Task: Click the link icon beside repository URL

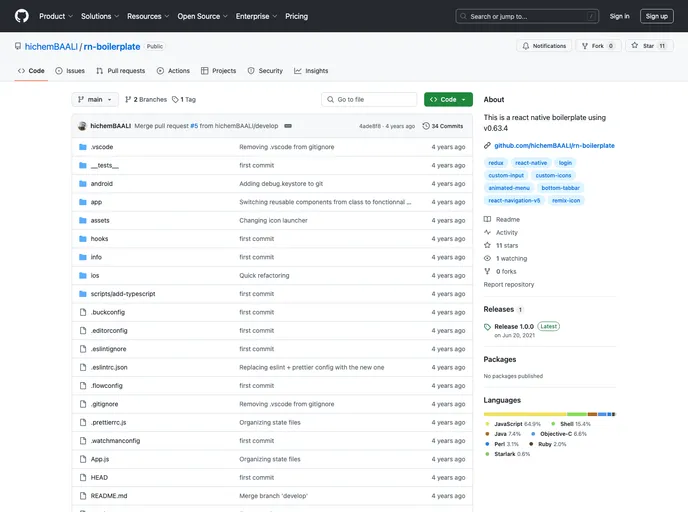Action: pos(487,146)
